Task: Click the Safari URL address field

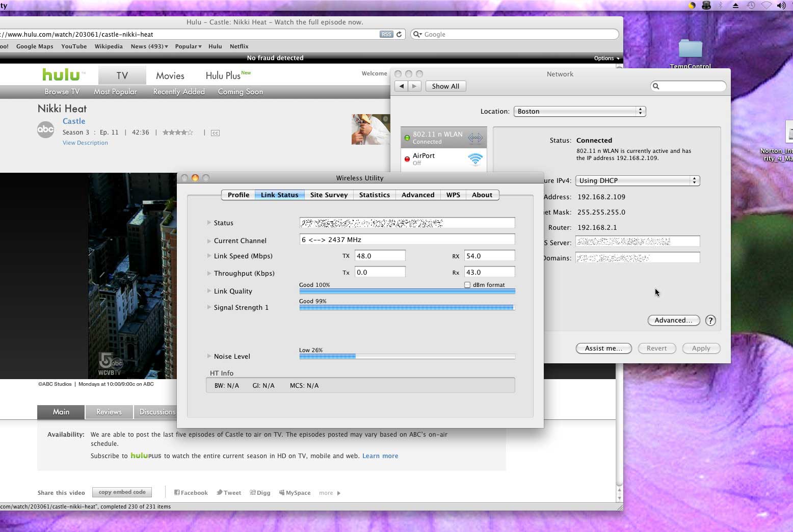Action: point(189,34)
